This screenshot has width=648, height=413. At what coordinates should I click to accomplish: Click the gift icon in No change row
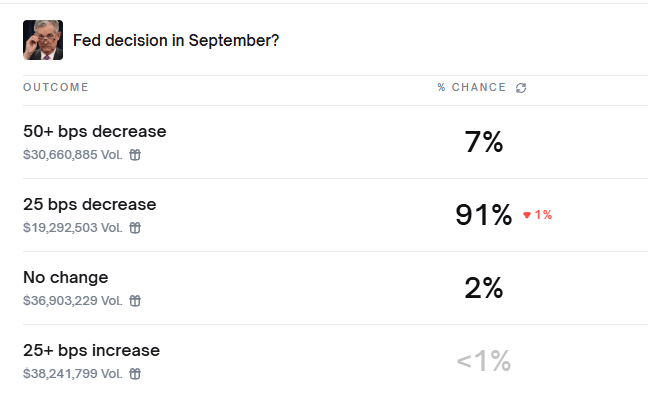(x=135, y=301)
